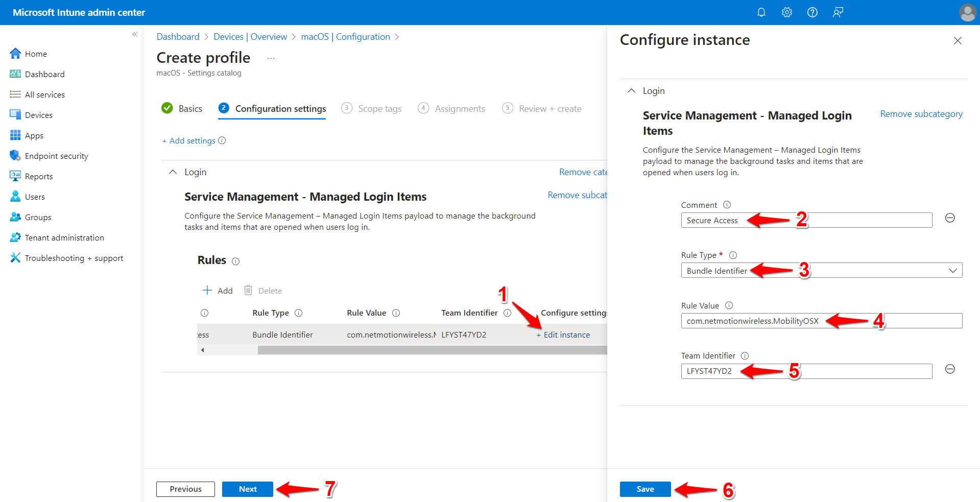Go to Scope tags step
980x502 pixels.
tap(371, 108)
